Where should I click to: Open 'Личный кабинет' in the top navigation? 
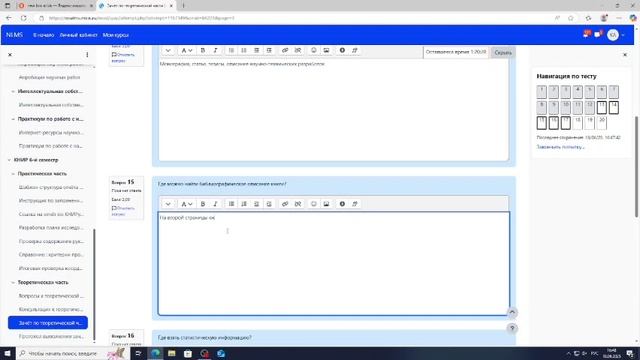point(78,35)
